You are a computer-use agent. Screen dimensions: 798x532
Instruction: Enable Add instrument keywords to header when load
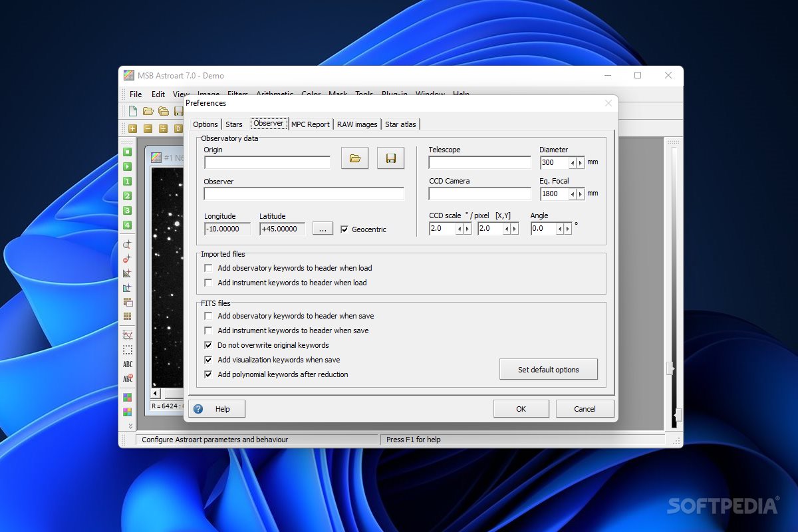[208, 283]
